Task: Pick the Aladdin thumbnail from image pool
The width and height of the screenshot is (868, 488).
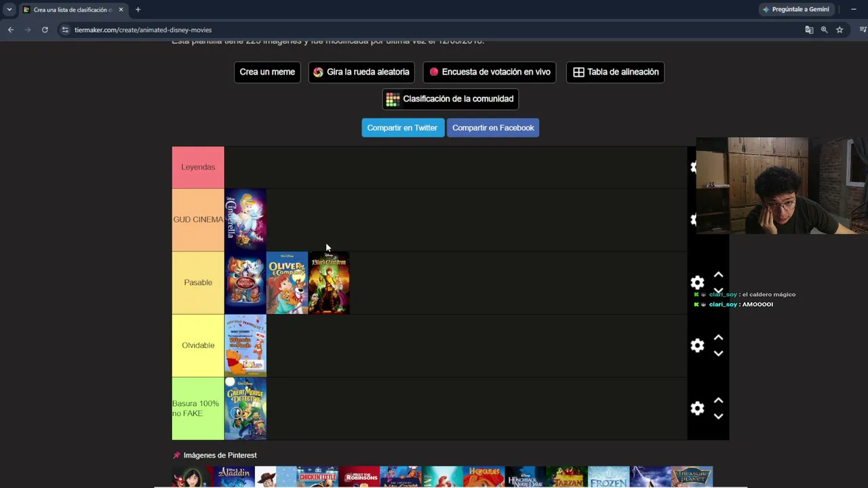Action: [x=234, y=476]
